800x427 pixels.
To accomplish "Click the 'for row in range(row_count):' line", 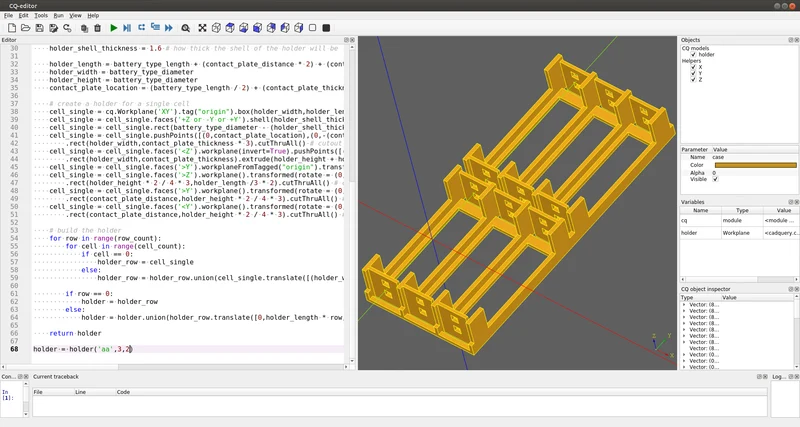I will [x=105, y=238].
